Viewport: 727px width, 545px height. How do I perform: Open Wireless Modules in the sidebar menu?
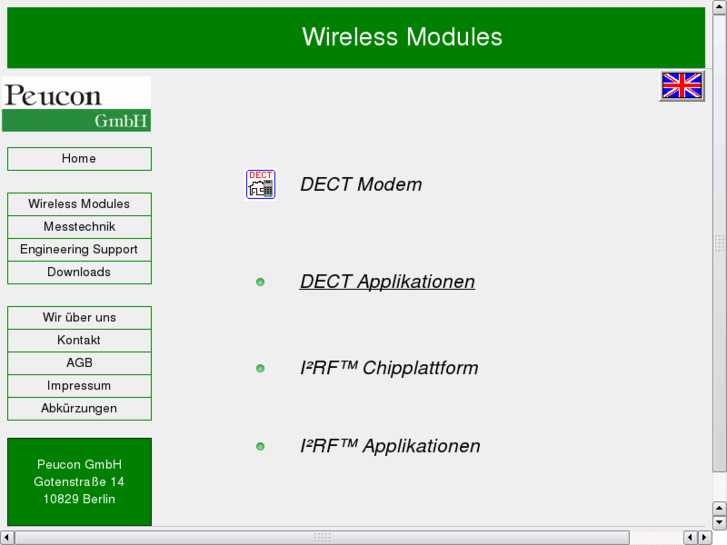79,204
